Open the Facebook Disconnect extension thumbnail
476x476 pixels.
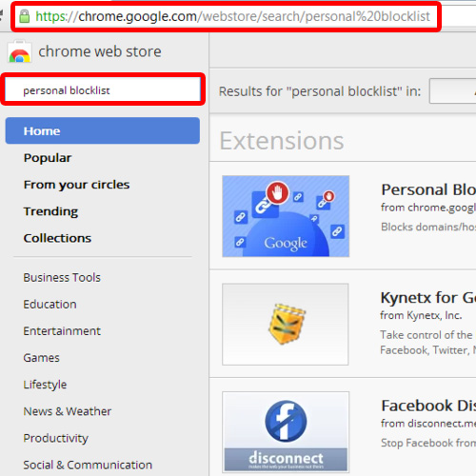[286, 432]
